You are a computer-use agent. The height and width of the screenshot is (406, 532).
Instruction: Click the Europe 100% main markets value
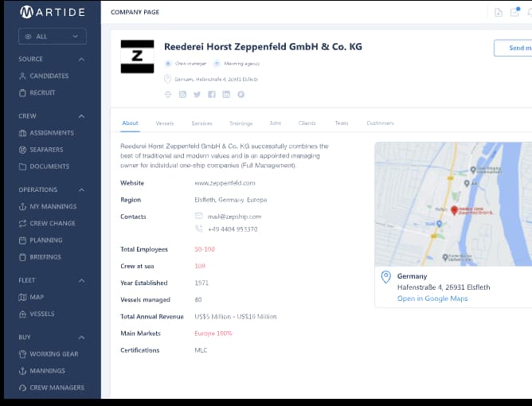pos(213,334)
